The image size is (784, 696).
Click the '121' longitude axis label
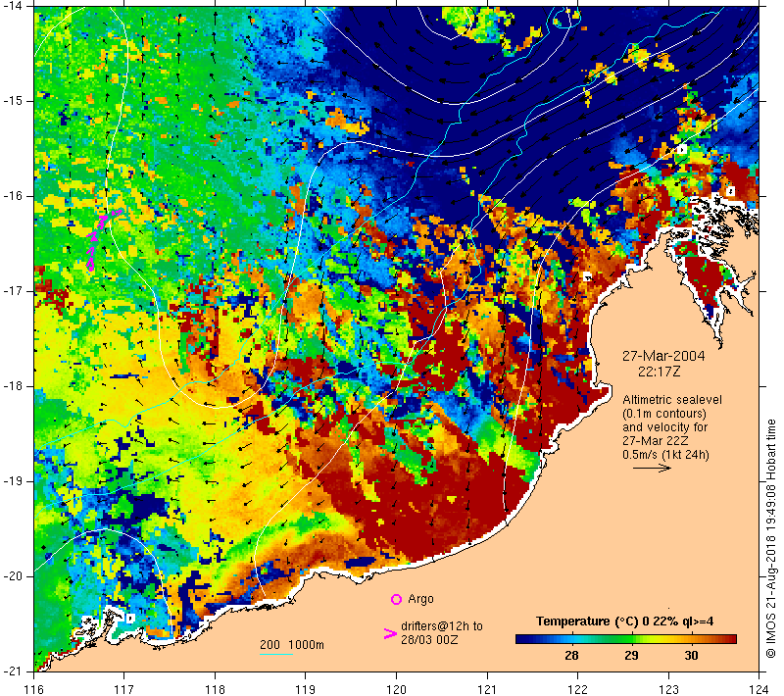(487, 689)
